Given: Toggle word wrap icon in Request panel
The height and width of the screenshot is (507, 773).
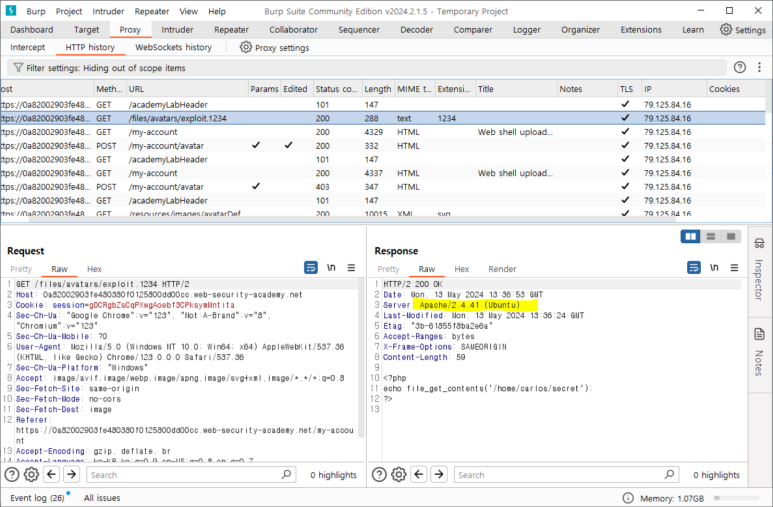Looking at the screenshot, I should [x=311, y=267].
